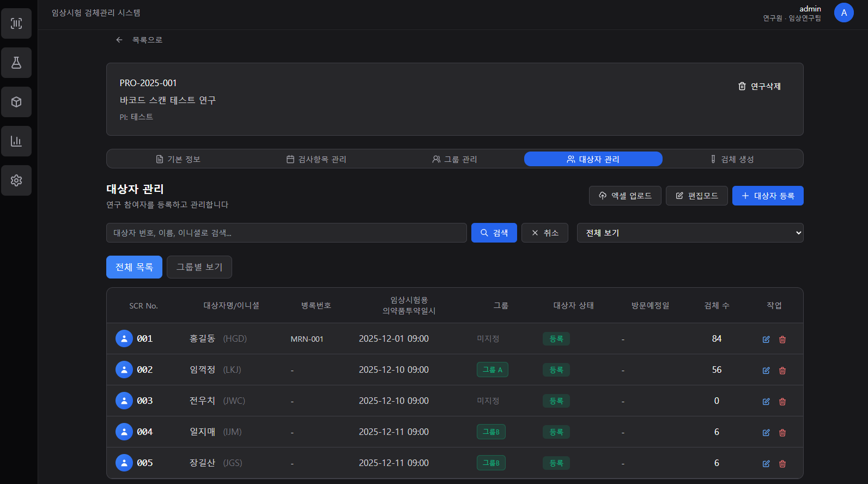Screen dimensions: 868x484
Task: Focus the 대상자 search input field
Action: point(286,233)
